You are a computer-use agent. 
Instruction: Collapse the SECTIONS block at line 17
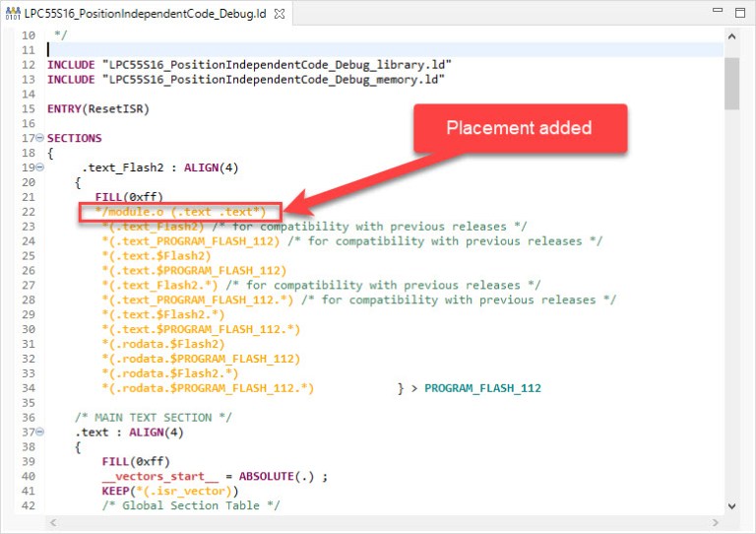[39, 138]
